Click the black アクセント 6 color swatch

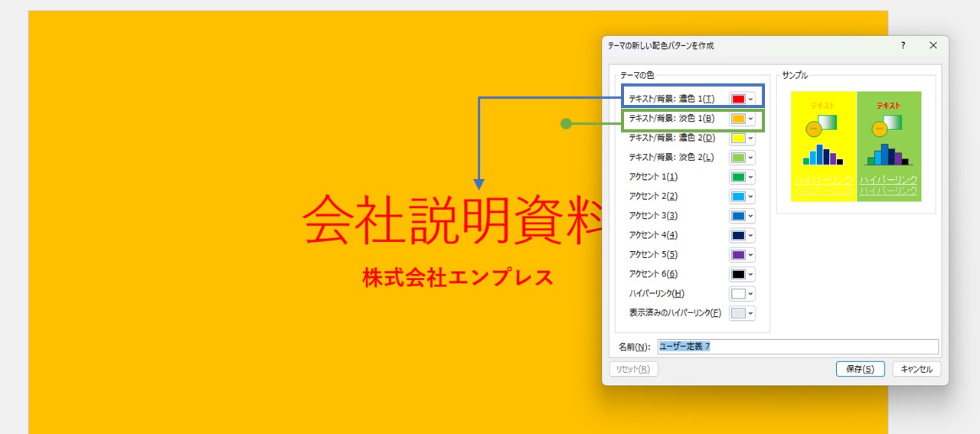[x=738, y=274]
